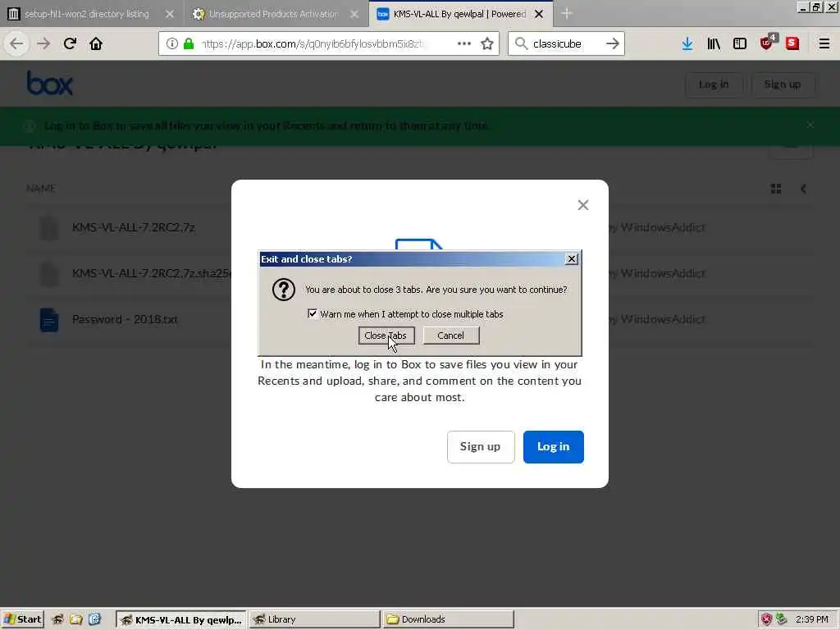Close the Exit and close tabs dialog
The image size is (840, 630).
pyautogui.click(x=572, y=258)
